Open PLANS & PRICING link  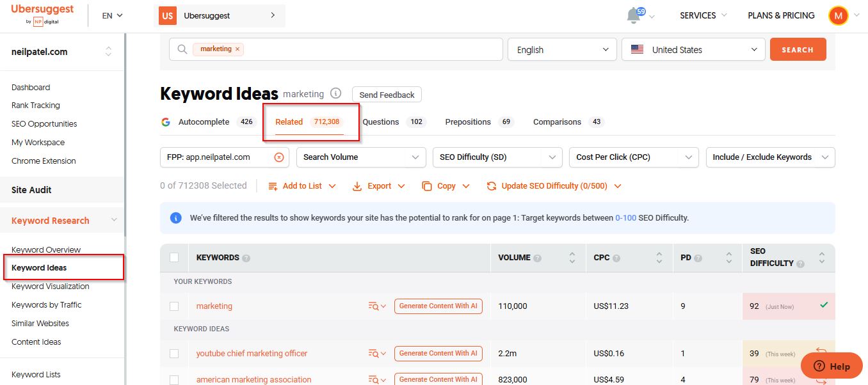[781, 15]
